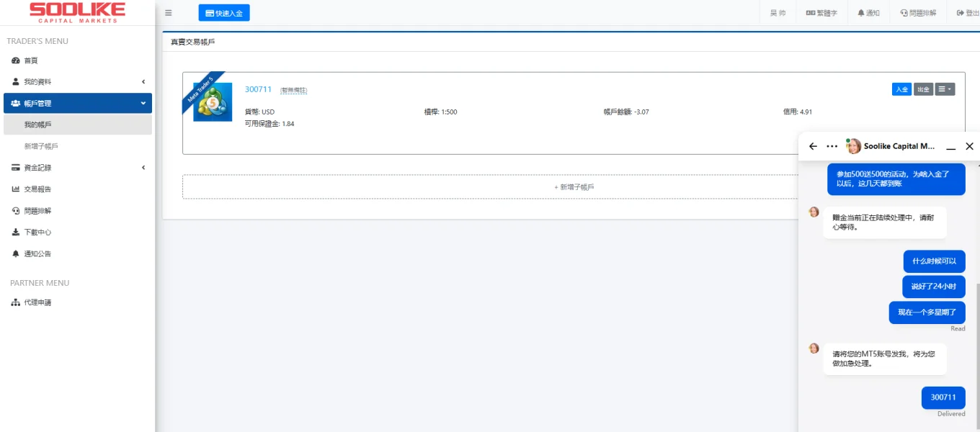This screenshot has width=980, height=432.
Task: Click the top-bar 問題排解 headset icon
Action: pos(904,13)
